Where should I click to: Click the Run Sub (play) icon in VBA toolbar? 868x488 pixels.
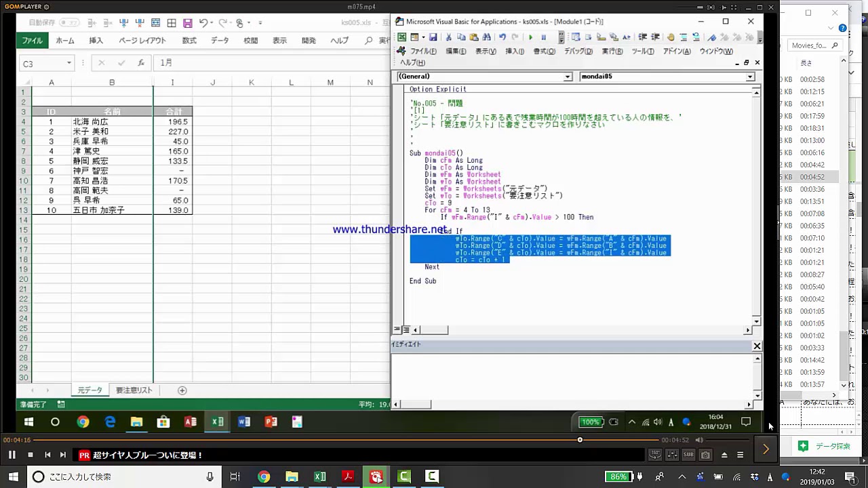click(x=530, y=37)
